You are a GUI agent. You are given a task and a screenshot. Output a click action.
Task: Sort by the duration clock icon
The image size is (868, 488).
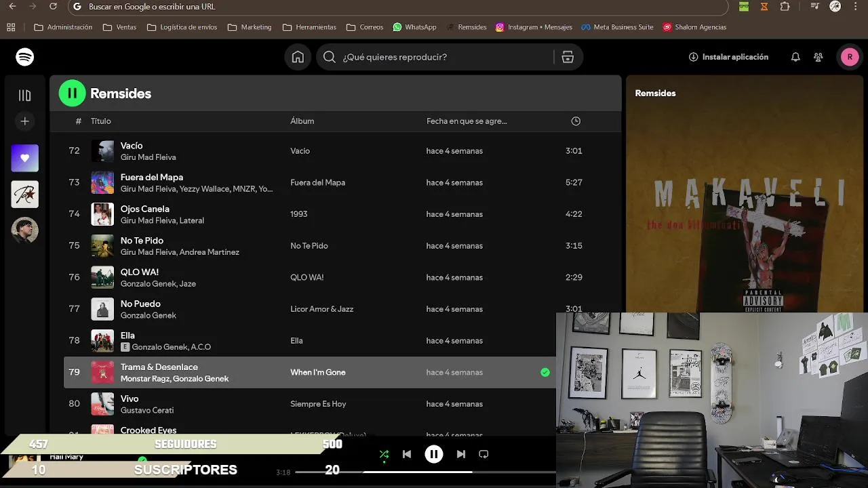[576, 121]
